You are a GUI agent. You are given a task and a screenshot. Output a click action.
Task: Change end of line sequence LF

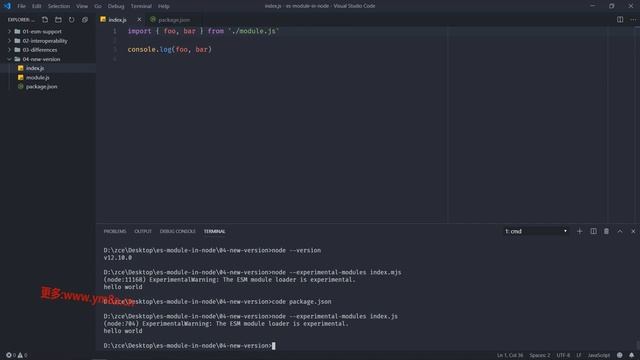(578, 355)
